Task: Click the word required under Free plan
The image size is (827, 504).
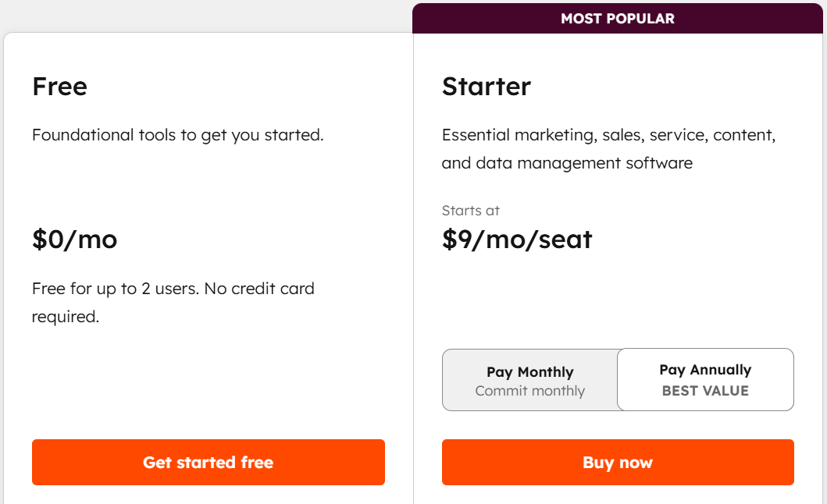Action: tap(66, 318)
